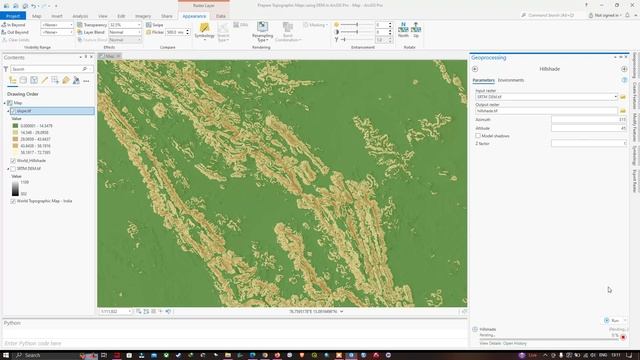Open Contents pane more options ellipsis
Viewport: 640px width, 360px height.
[x=86, y=81]
